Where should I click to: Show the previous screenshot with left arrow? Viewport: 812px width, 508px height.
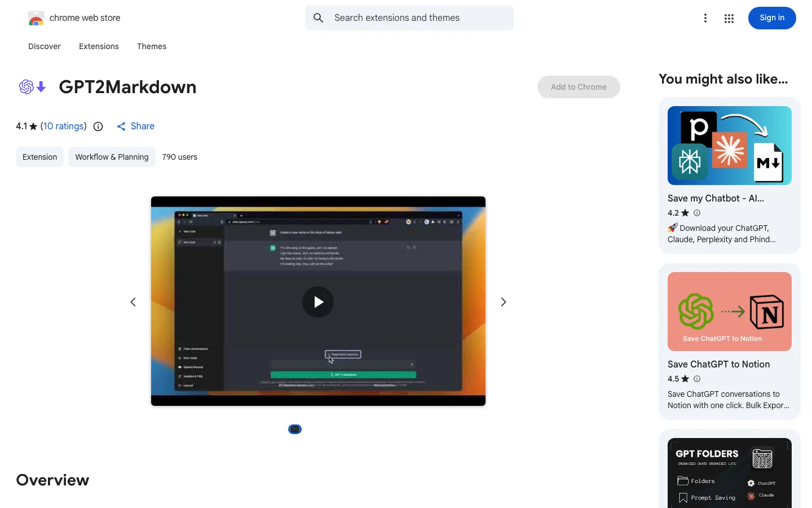pos(133,302)
